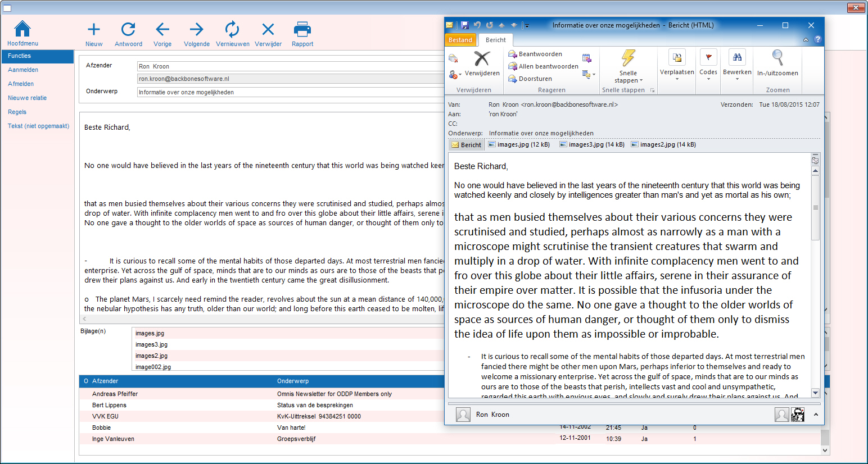The height and width of the screenshot is (464, 868).
Task: Open Outlook Help question mark icon
Action: (x=818, y=40)
